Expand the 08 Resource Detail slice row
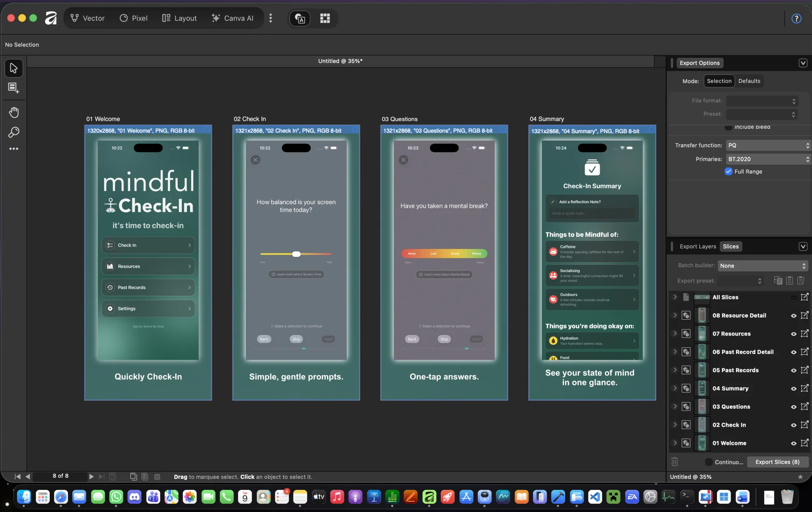The image size is (812, 512). [x=675, y=315]
